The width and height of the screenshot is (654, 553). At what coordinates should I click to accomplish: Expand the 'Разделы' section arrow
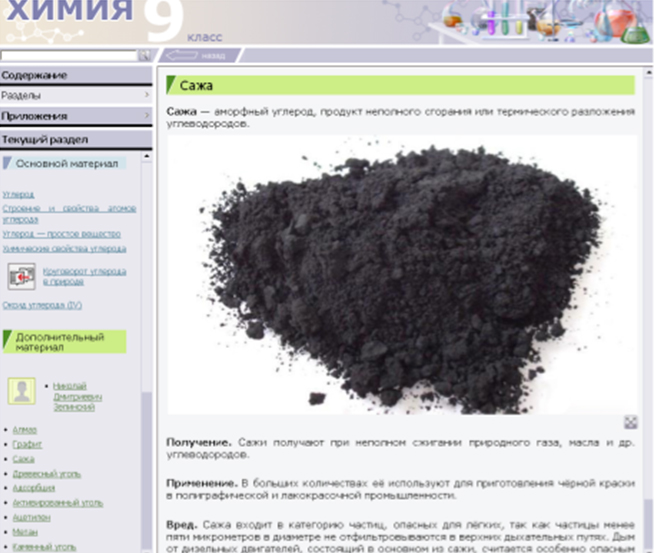tap(147, 95)
